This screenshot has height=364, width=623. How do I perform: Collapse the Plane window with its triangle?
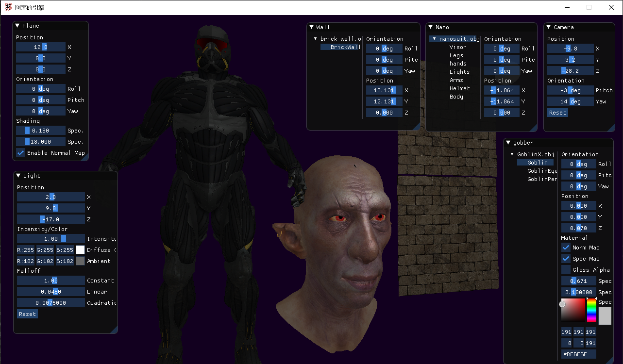(17, 26)
